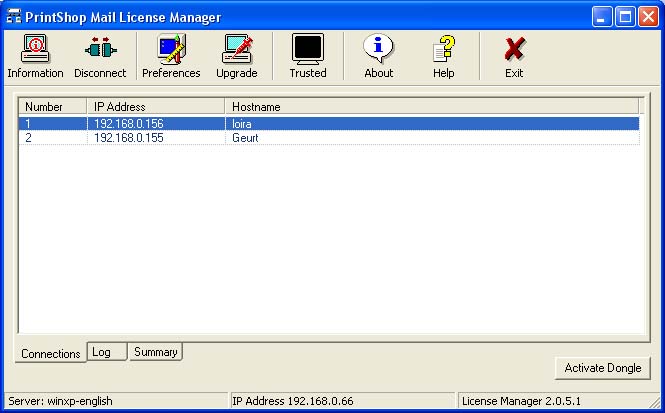Sort by the IP Address column header

tap(156, 106)
